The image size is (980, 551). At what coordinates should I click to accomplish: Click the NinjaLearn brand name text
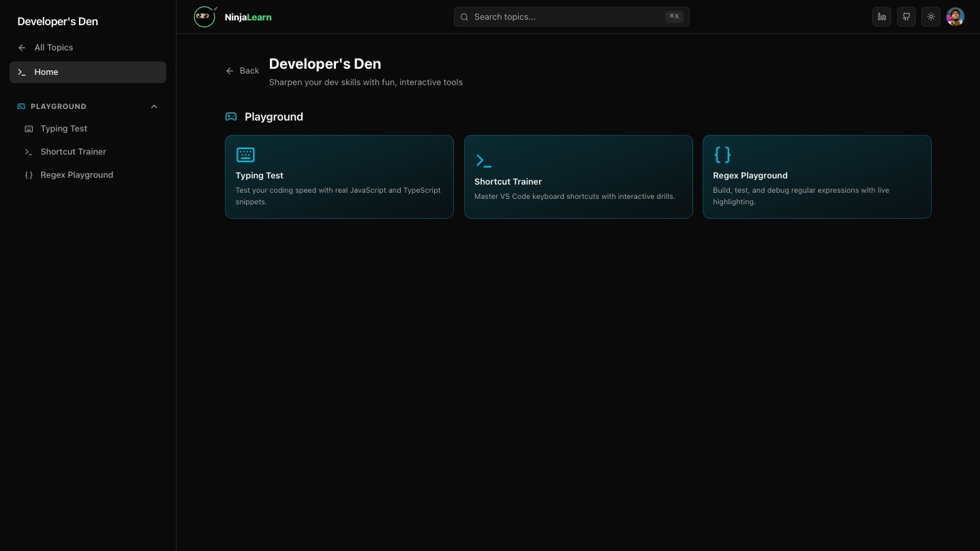(248, 17)
